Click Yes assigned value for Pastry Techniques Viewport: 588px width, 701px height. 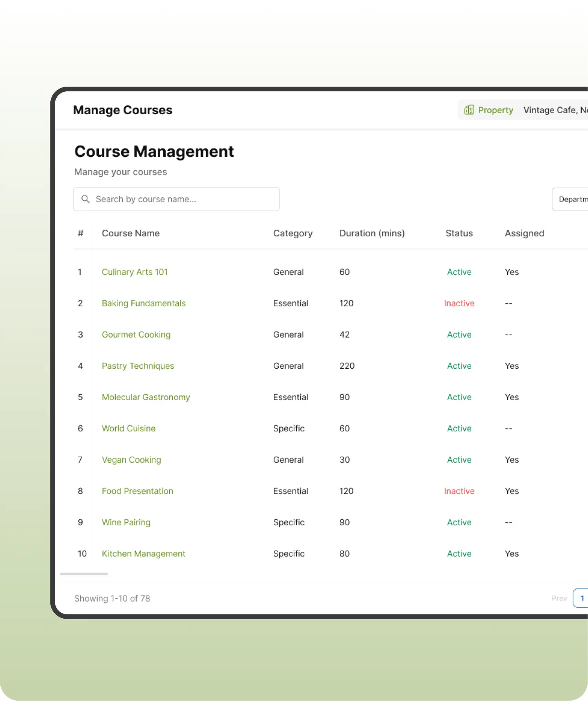tap(512, 366)
